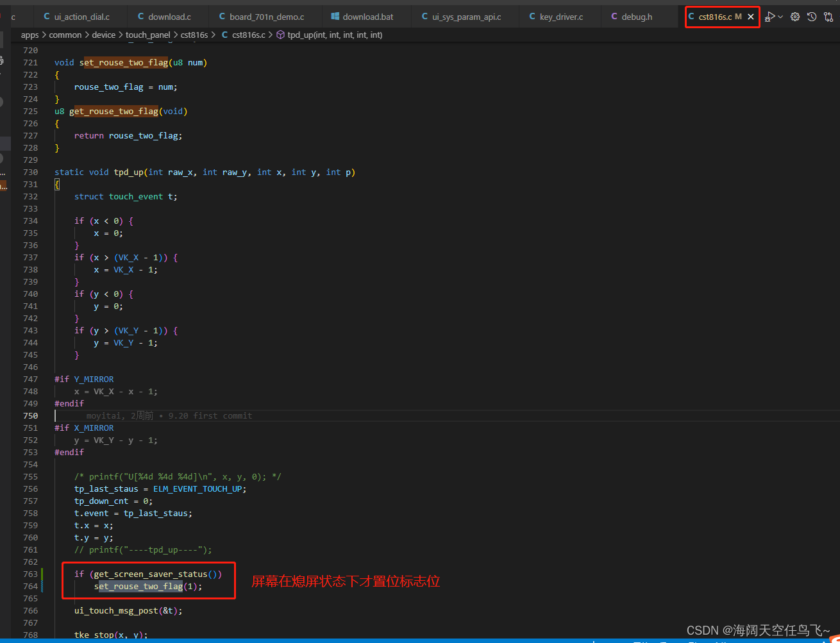The image size is (840, 643).
Task: Open the 'cst816s.c' file breadcrumb
Action: point(243,35)
